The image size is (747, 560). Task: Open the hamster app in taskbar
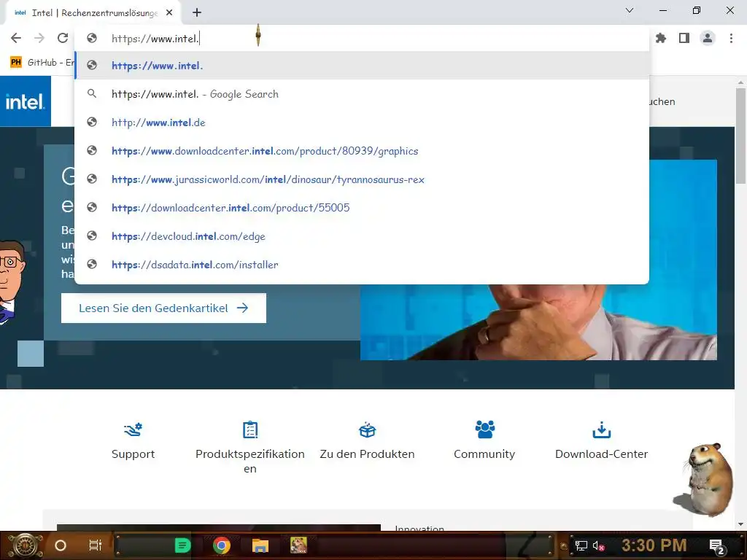coord(298,545)
